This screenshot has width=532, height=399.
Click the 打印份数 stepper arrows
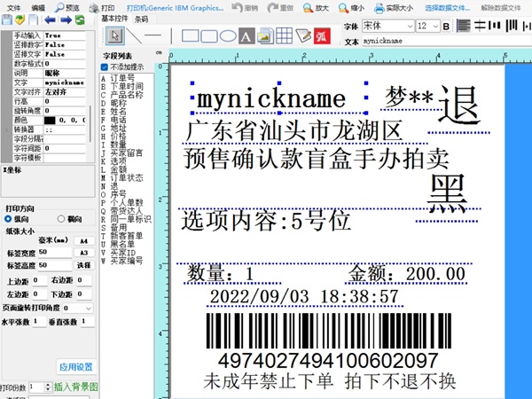pyautogui.click(x=48, y=387)
